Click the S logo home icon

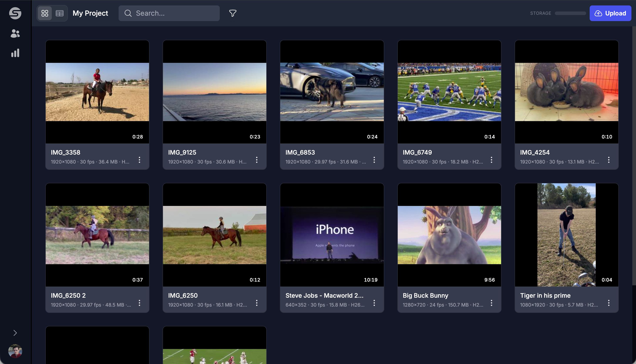click(15, 13)
